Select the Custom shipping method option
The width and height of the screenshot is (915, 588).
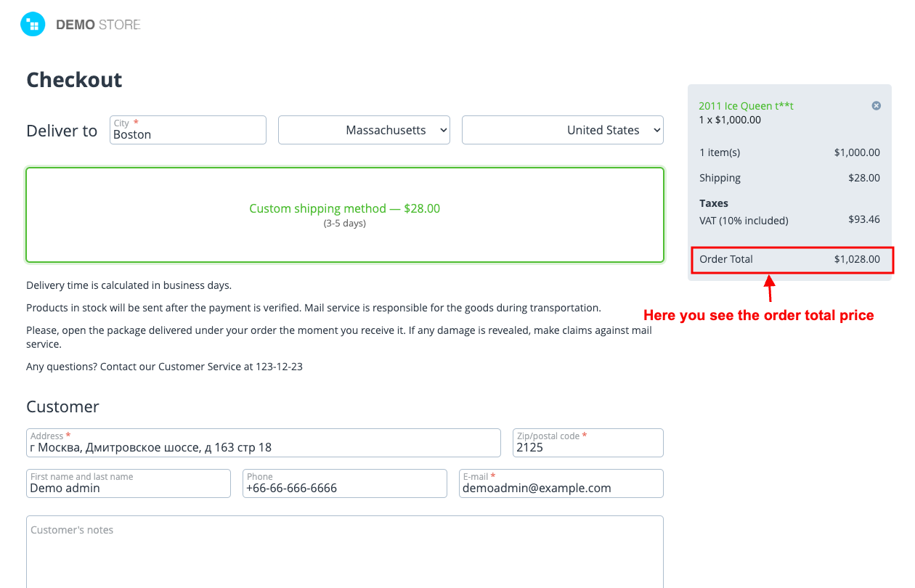click(344, 214)
